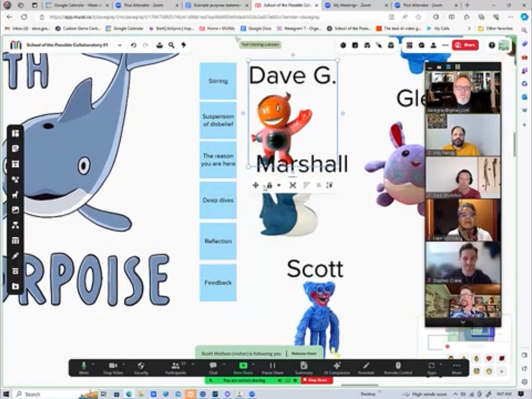This screenshot has height=399, width=532.
Task: Open the top icon in Mural left sidebar
Action: click(x=15, y=133)
